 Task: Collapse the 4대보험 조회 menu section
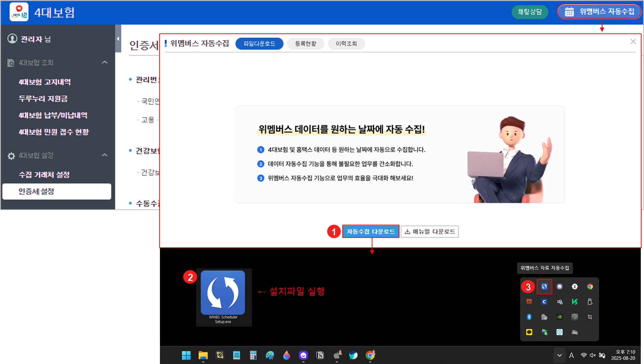point(104,63)
